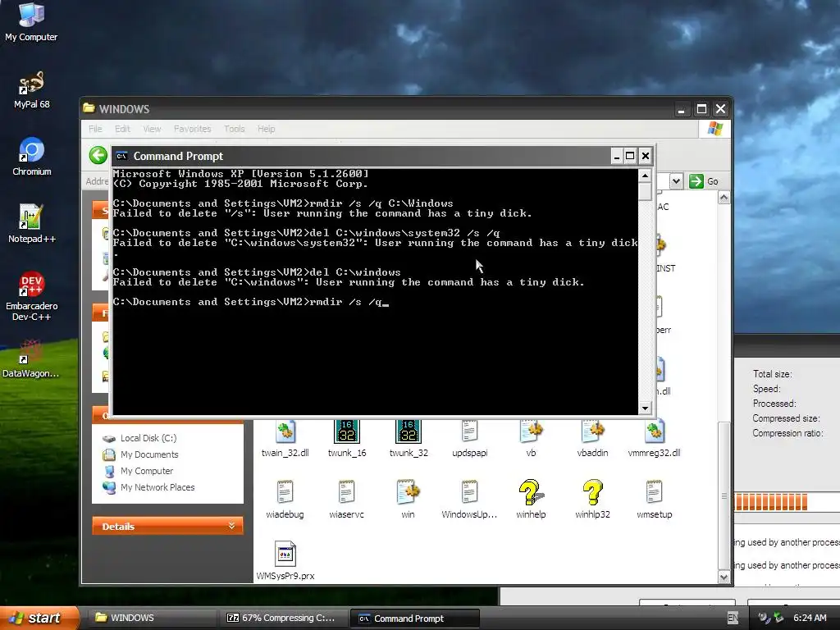Select the wiaservc file icon
Image resolution: width=840 pixels, height=630 pixels.
pyautogui.click(x=347, y=500)
